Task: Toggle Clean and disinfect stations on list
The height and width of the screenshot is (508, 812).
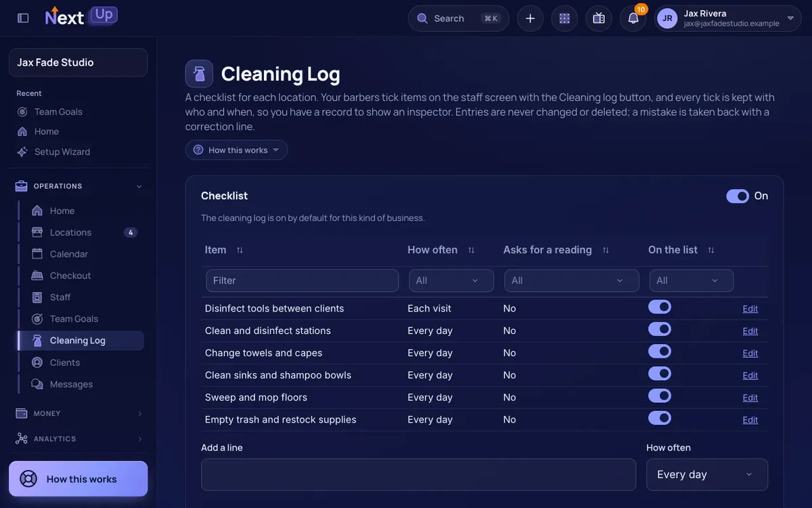Action: pyautogui.click(x=660, y=329)
